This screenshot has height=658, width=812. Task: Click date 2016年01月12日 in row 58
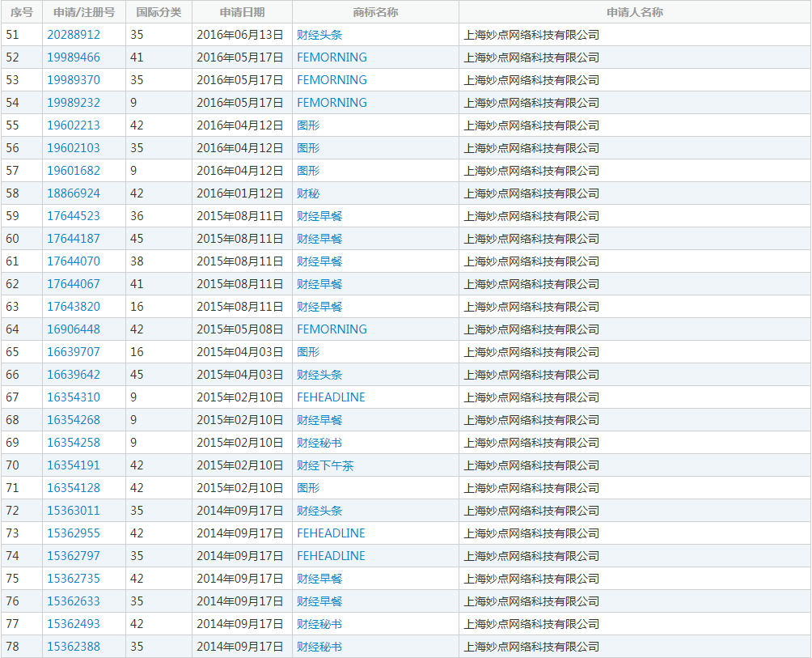pos(239,193)
